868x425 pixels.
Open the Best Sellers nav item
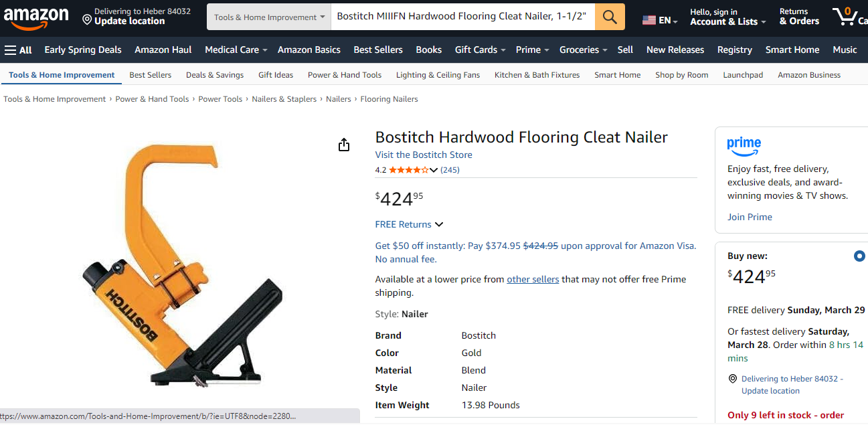pyautogui.click(x=378, y=50)
